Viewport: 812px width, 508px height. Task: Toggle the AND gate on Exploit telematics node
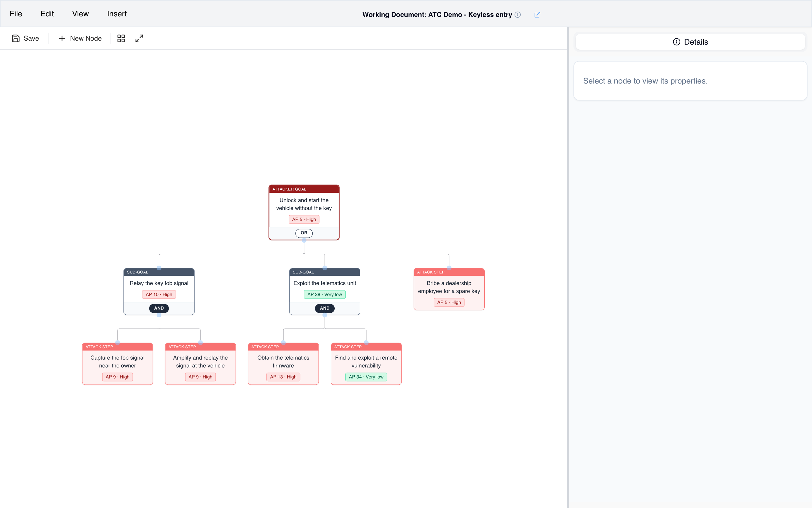point(325,308)
